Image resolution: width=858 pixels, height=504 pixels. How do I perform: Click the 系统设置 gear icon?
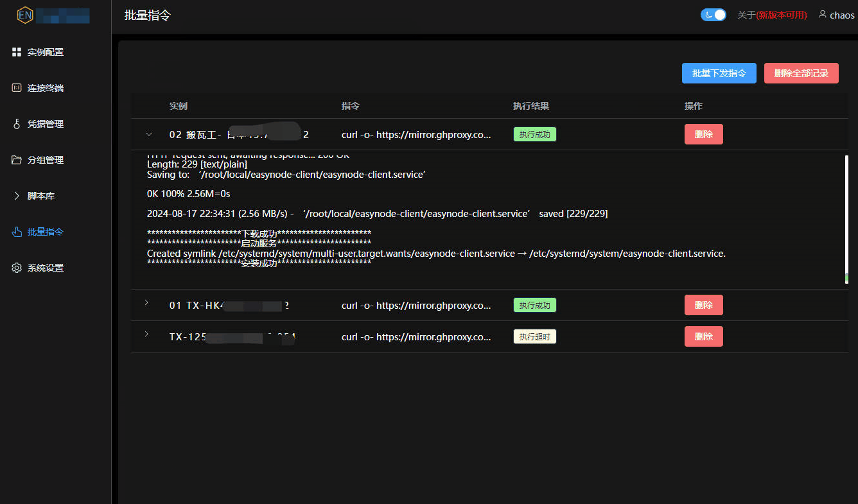pos(17,268)
